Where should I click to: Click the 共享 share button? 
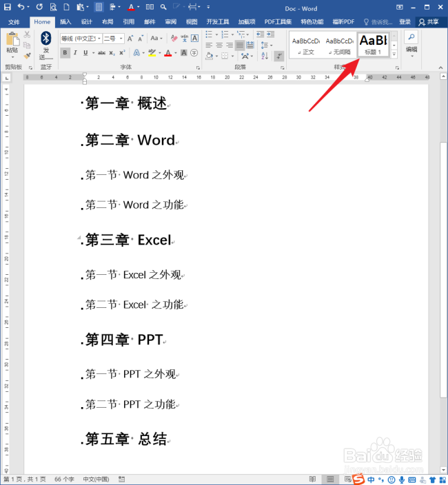click(429, 22)
